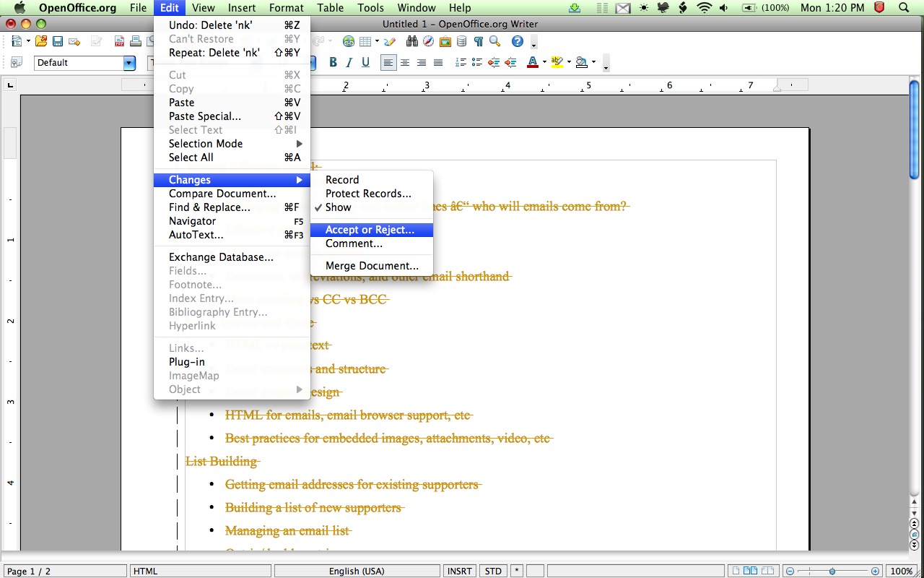Image resolution: width=924 pixels, height=578 pixels.
Task: Toggle STD selection mode in status bar
Action: point(493,571)
